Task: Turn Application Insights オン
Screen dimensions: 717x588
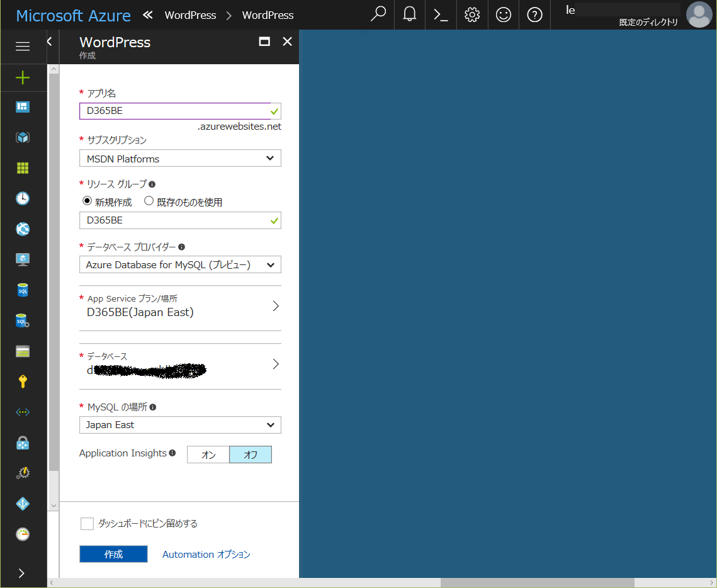Action: tap(208, 455)
